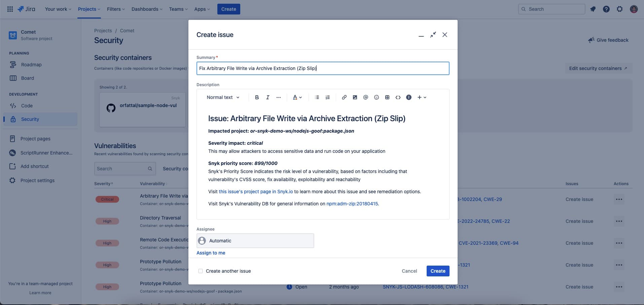Check Create another issue checkbox
The width and height of the screenshot is (644, 305).
(201, 271)
